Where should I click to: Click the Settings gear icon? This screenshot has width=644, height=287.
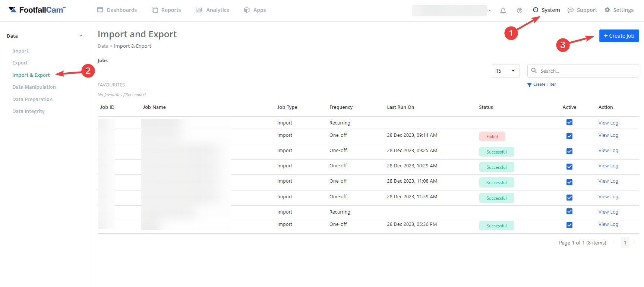click(607, 10)
